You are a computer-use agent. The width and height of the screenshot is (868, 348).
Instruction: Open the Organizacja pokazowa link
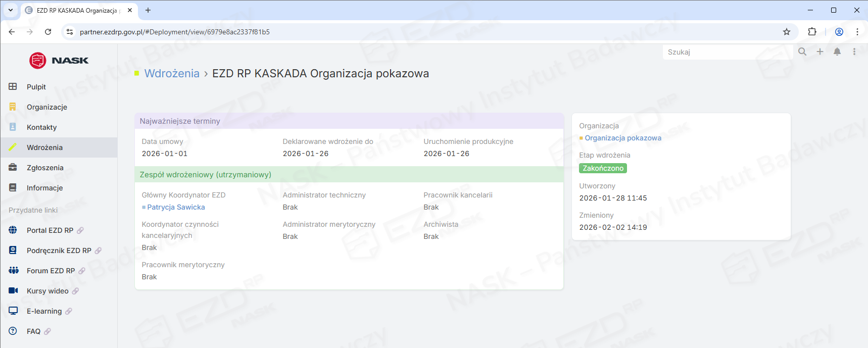(623, 138)
